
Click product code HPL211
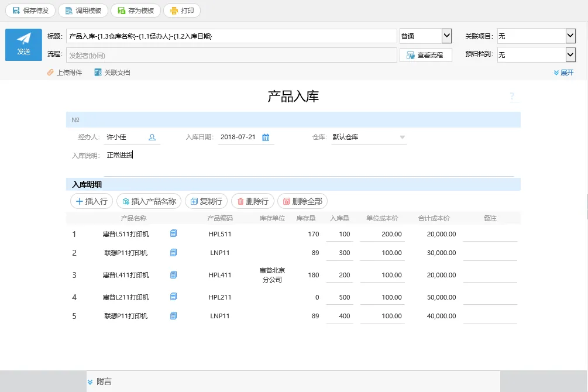tap(220, 297)
